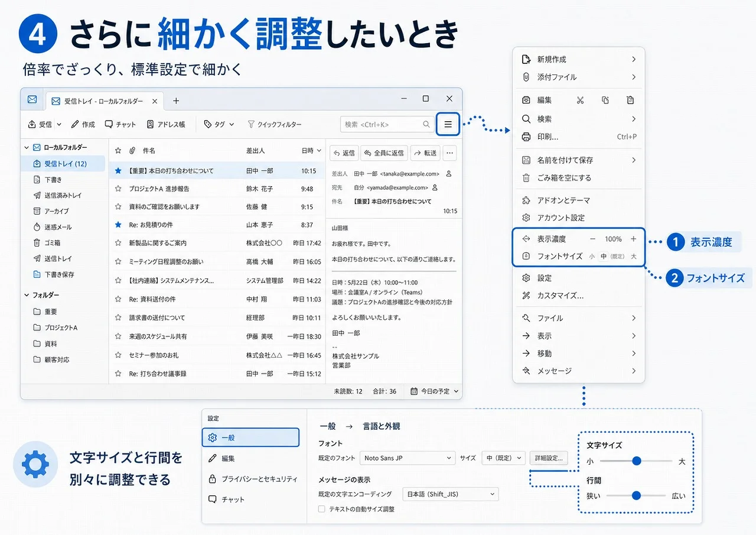Click the 詳細設定... button
756x535 pixels.
549,458
